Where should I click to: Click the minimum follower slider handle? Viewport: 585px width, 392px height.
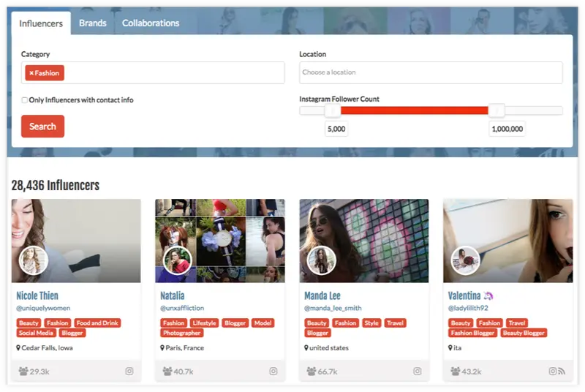tap(332, 110)
